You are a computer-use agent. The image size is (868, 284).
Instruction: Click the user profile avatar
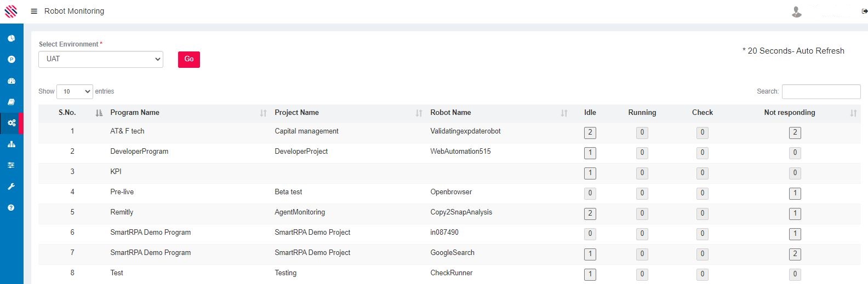coord(797,11)
